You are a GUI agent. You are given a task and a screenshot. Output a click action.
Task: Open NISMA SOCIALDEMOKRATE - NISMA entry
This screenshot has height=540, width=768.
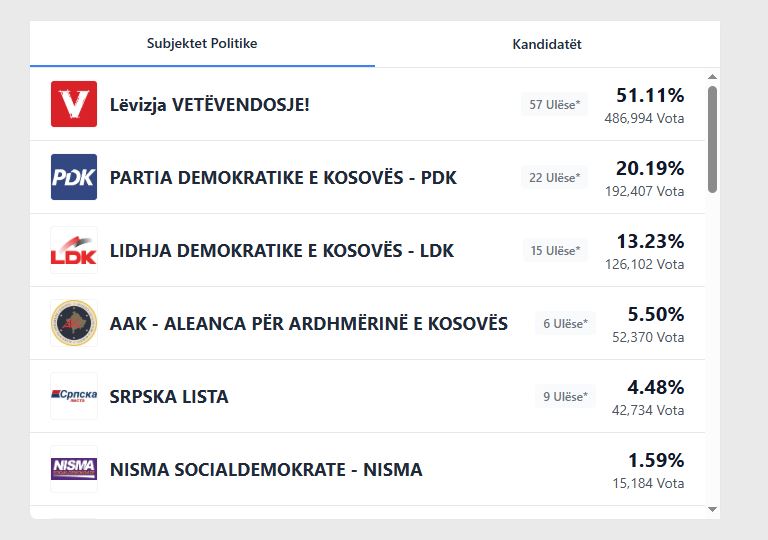[x=266, y=470]
